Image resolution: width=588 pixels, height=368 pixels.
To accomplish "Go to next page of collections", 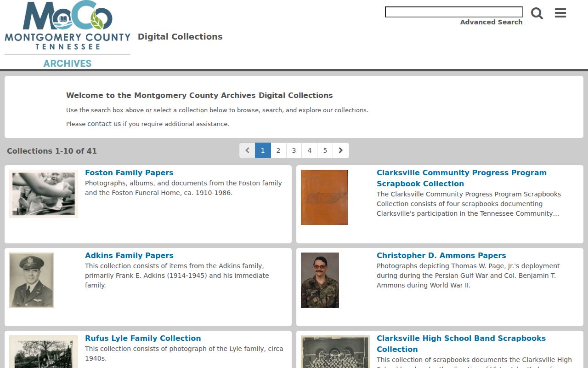I will click(340, 150).
